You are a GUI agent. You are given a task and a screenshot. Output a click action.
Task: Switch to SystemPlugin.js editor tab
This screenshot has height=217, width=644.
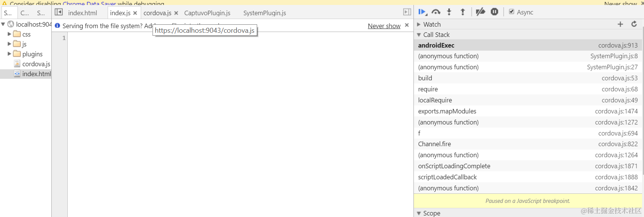[265, 13]
